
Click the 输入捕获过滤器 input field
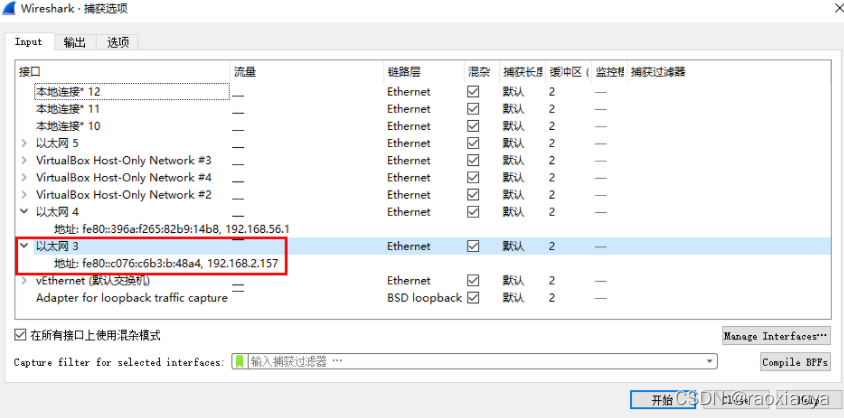coord(476,362)
